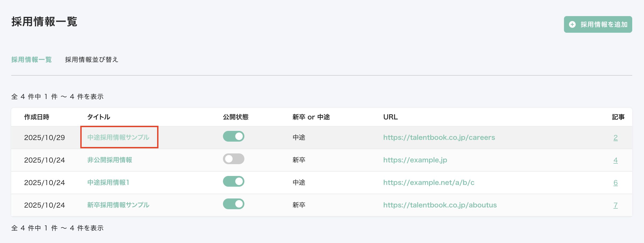644x243 pixels.
Task: Open the 採用情報並び替え tab
Action: click(x=92, y=60)
